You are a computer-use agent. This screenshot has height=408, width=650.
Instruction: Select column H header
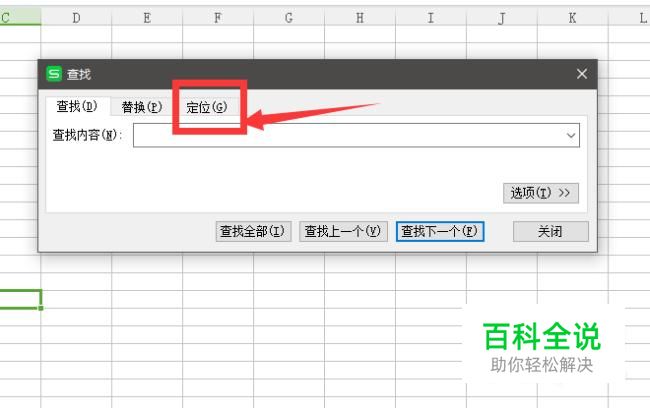(360, 18)
